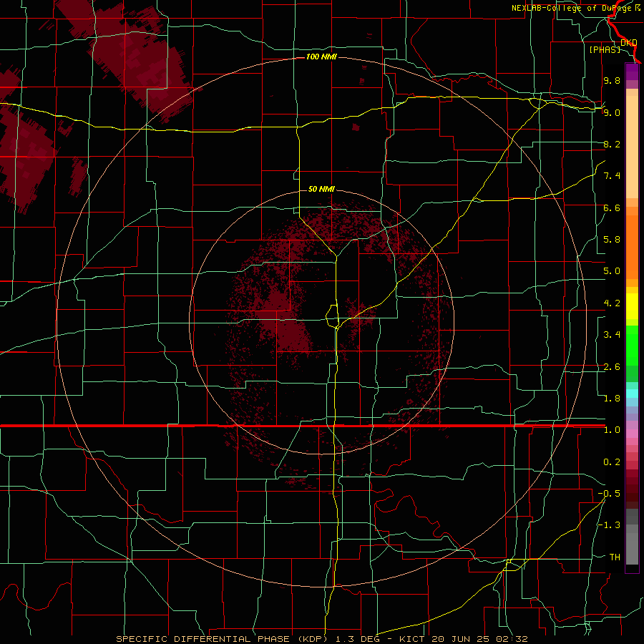Click the "[PHAS]" legend unit label

click(x=605, y=49)
